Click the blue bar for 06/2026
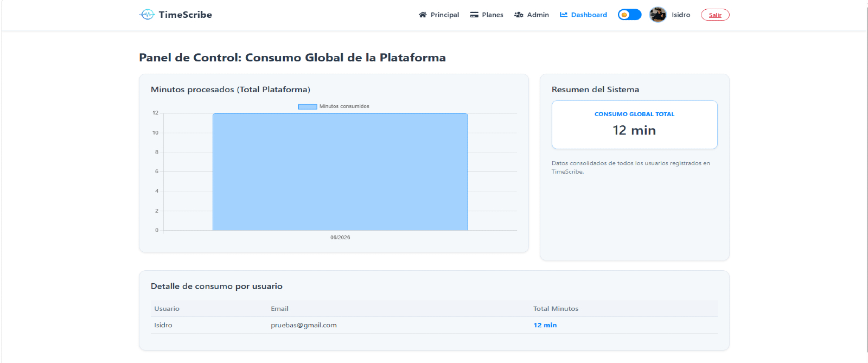The height and width of the screenshot is (363, 868). [340, 172]
